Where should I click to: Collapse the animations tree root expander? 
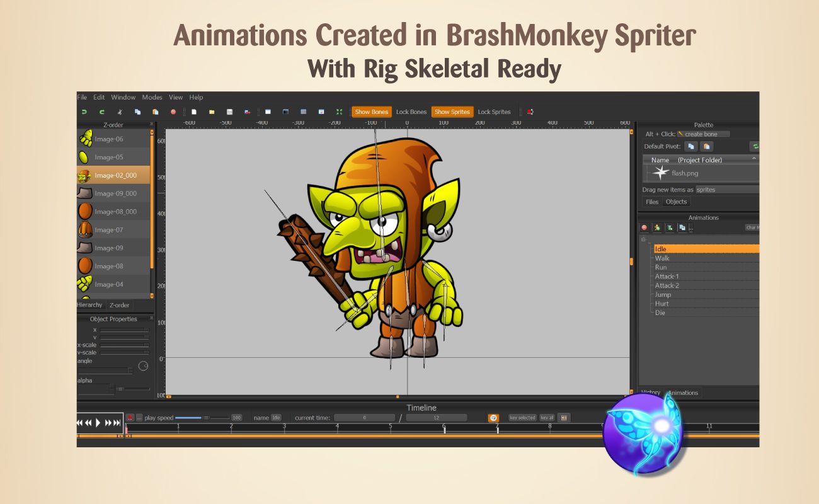pos(643,239)
